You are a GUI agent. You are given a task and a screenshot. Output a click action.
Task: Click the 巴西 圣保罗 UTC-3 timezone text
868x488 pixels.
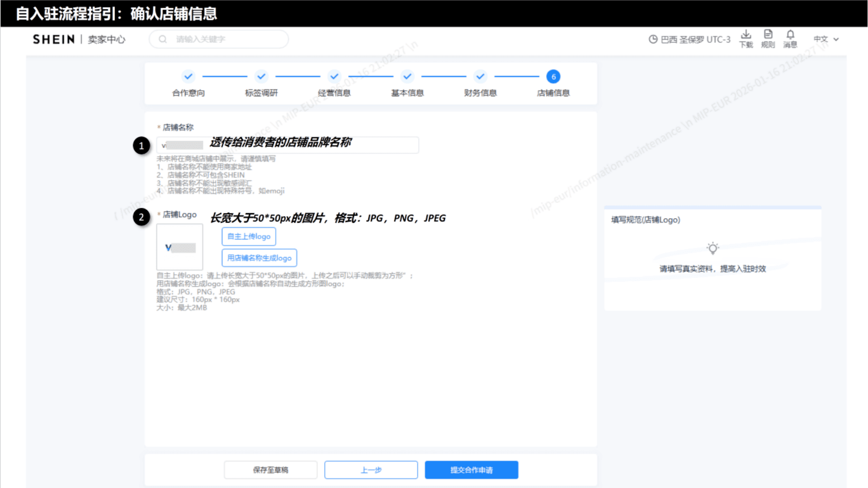coord(695,39)
